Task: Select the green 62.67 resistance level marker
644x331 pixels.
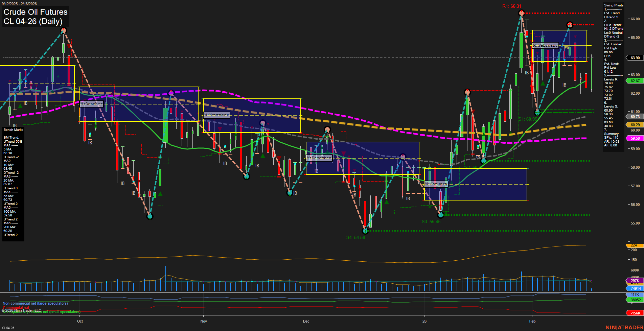Action: 635,81
